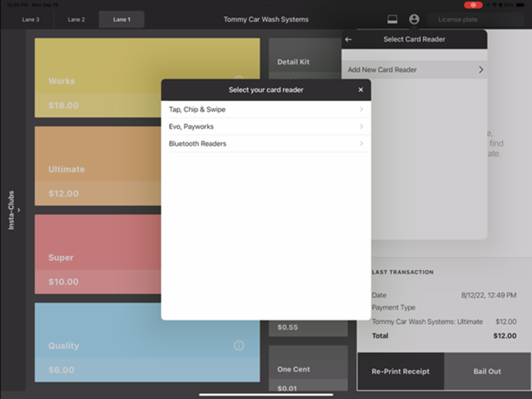
Task: Tap the battery indicator in status bar
Action: [x=521, y=5]
